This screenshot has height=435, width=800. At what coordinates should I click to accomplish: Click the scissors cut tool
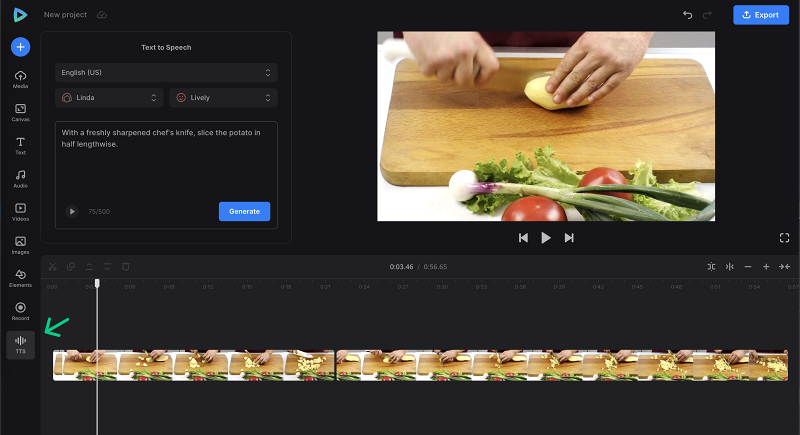click(53, 266)
